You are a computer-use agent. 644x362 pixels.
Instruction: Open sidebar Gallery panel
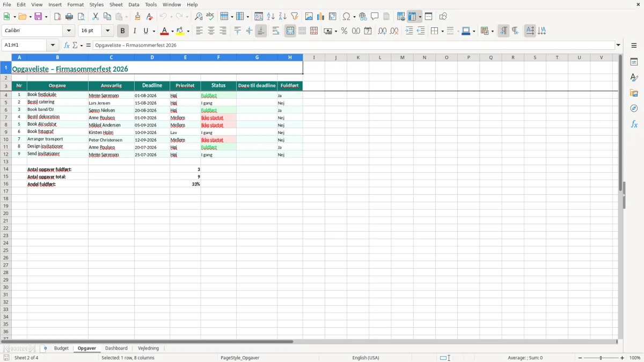click(x=634, y=93)
